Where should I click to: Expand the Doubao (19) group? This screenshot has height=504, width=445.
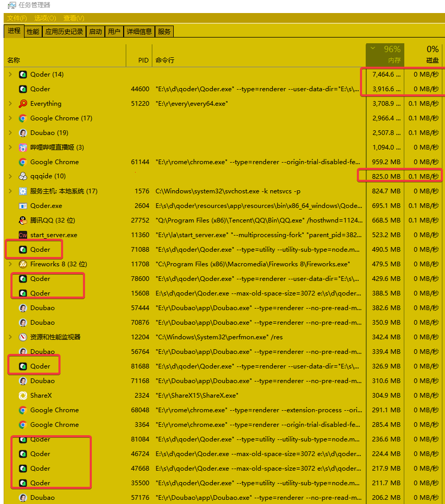[x=10, y=133]
